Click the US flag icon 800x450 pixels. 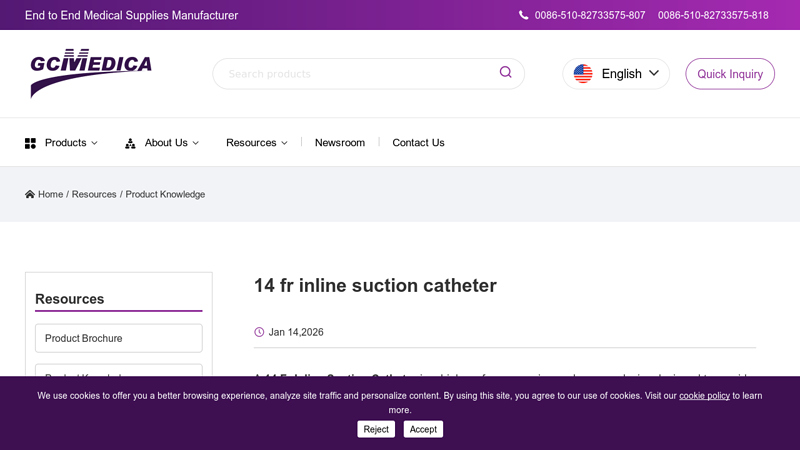[583, 74]
